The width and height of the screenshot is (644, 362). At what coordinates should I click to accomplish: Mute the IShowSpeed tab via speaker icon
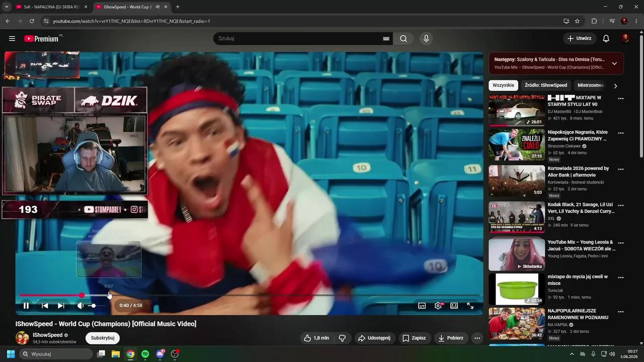pos(157,7)
